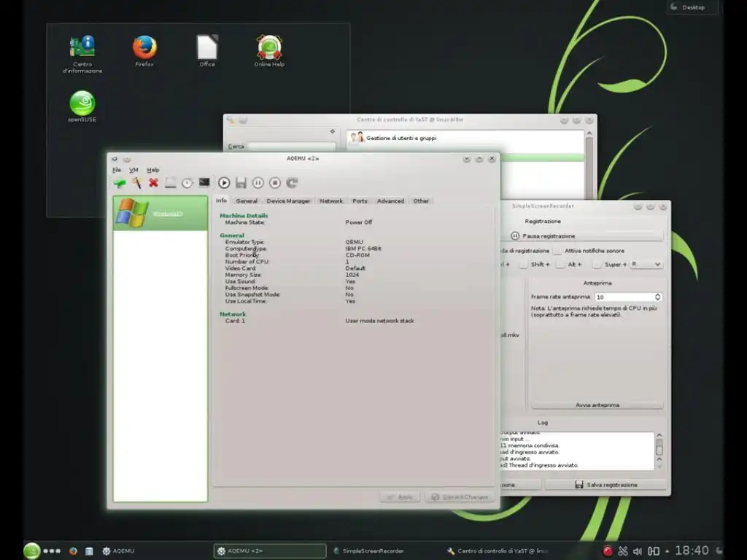Click the file manager icon in the panel

[x=89, y=551]
